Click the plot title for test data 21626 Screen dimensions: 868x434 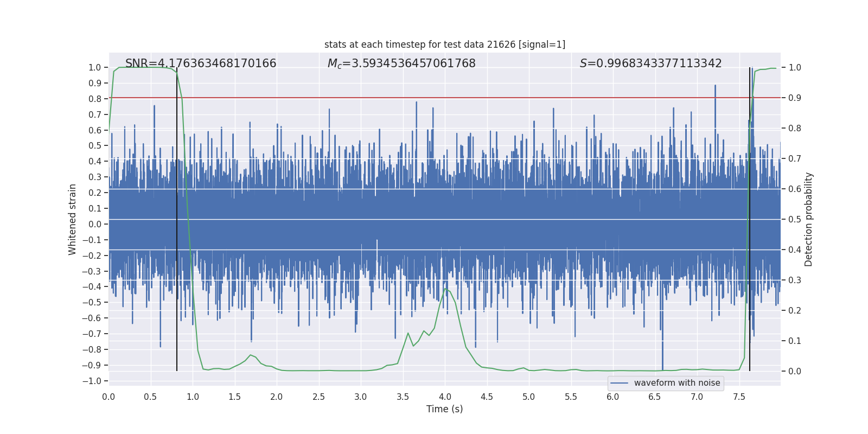pyautogui.click(x=444, y=44)
